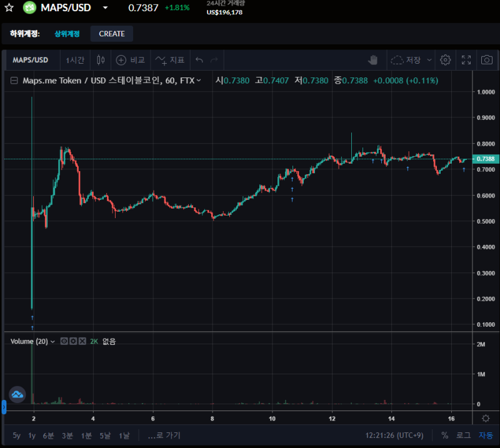Viewport: 500px width, 448px height.
Task: Take a chart snapshot with the camera
Action: [x=487, y=60]
